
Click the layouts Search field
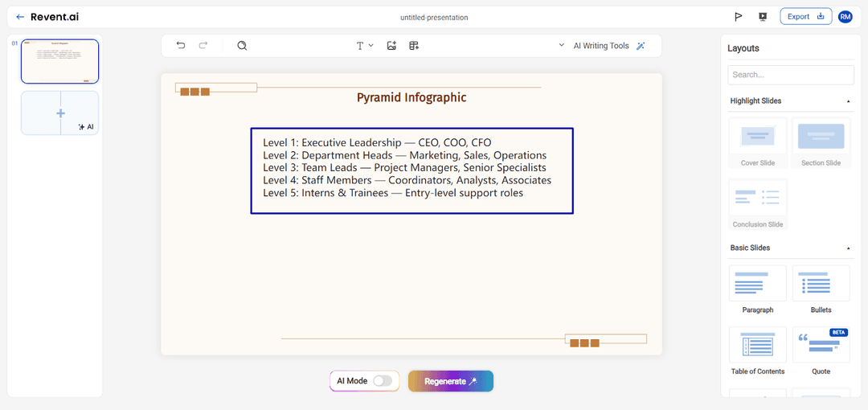pyautogui.click(x=791, y=75)
